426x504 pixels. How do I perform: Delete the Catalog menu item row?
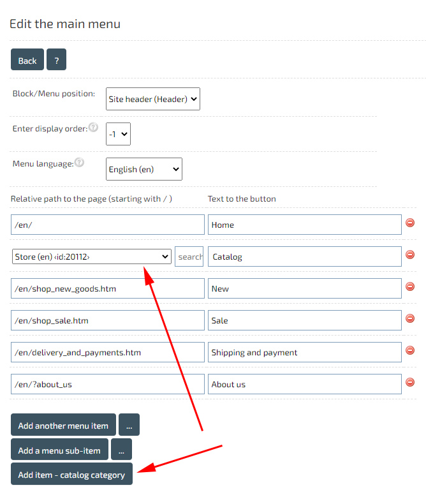(410, 255)
